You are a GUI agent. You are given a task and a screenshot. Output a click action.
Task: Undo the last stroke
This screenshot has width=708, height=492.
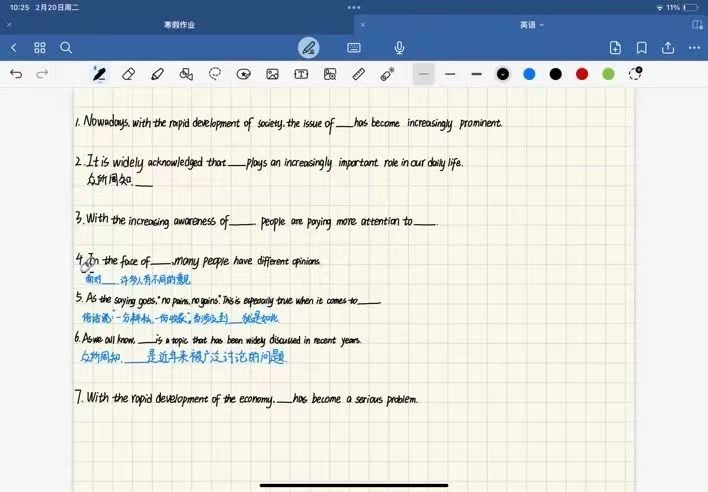pyautogui.click(x=16, y=74)
